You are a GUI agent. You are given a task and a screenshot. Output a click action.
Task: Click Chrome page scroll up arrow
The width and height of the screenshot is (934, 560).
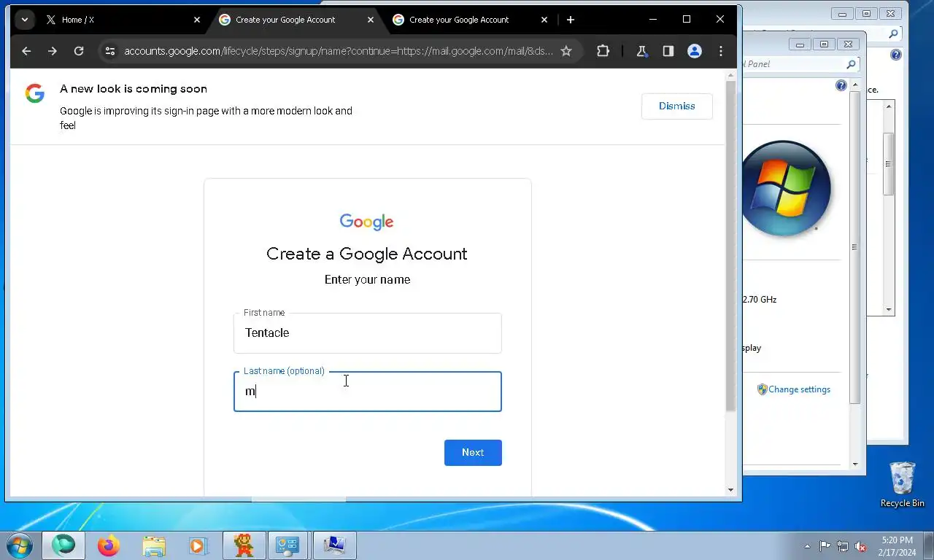click(731, 75)
